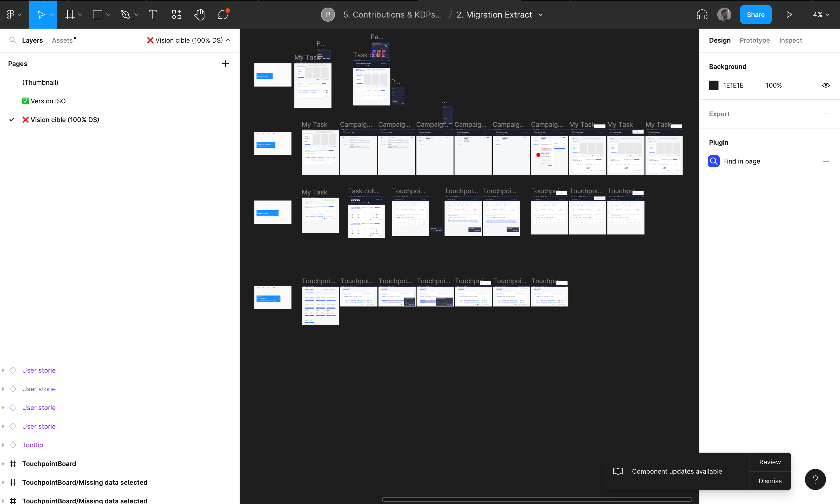Select the Pen tool

point(125,15)
